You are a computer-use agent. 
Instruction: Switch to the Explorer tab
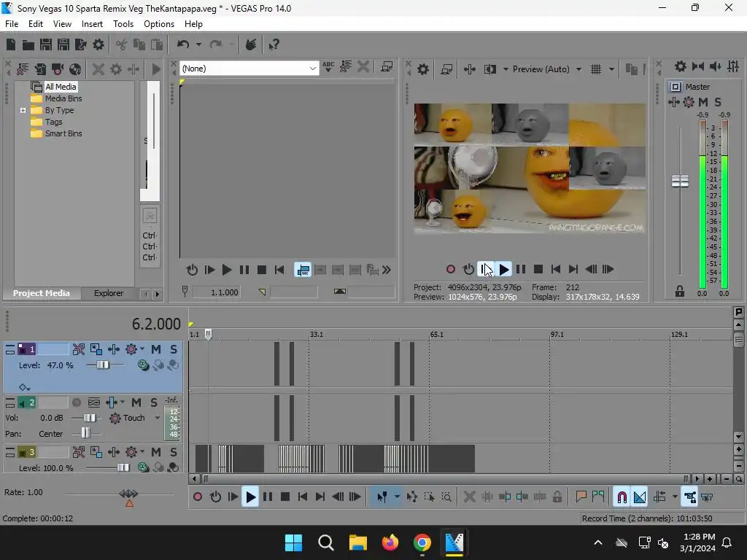pos(109,293)
